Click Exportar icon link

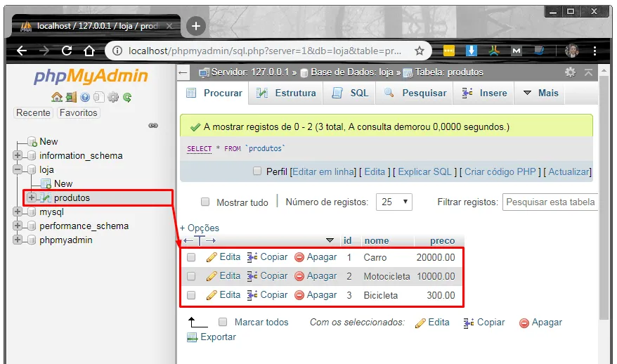(212, 337)
